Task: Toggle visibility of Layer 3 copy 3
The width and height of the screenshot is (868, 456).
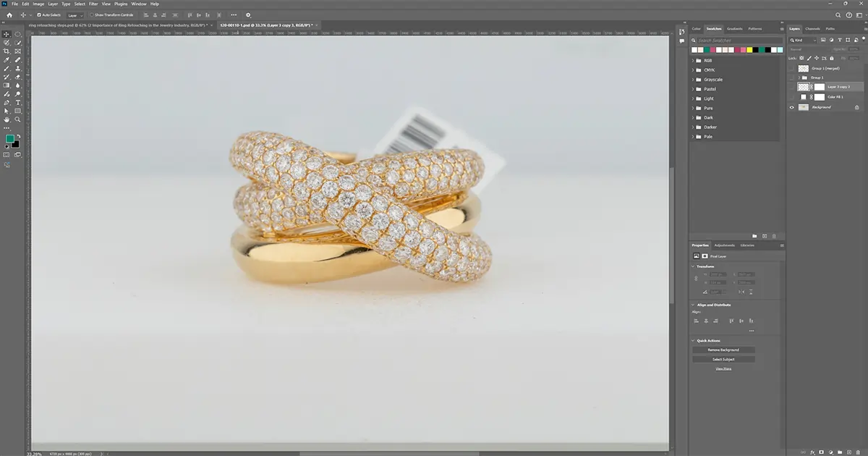Action: [792, 87]
